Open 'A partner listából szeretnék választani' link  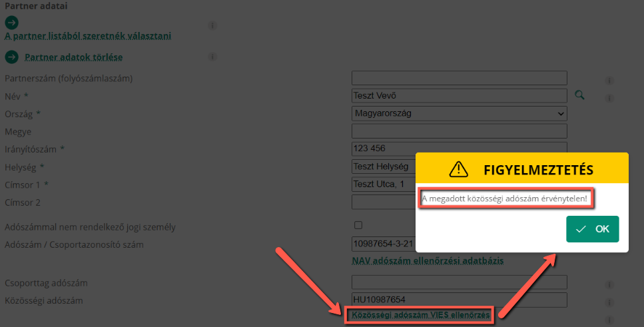(x=88, y=36)
